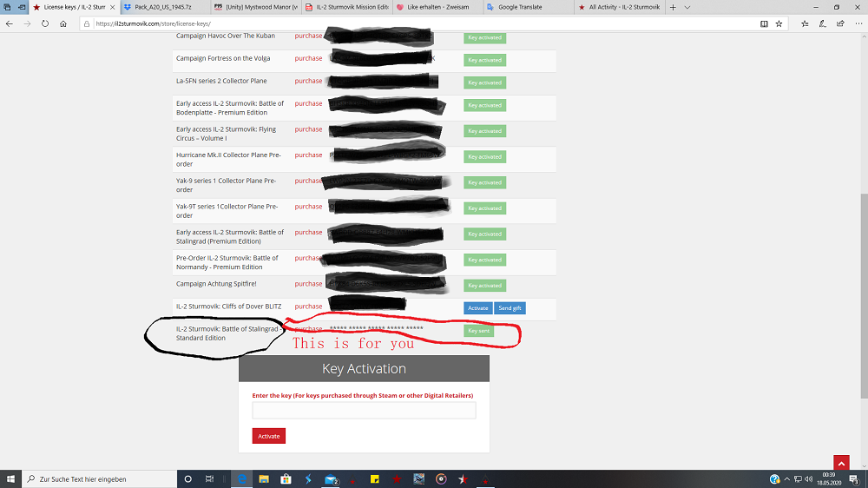This screenshot has width=868, height=488.
Task: Click Key activated for Flying Circus Volume I
Action: click(x=484, y=131)
